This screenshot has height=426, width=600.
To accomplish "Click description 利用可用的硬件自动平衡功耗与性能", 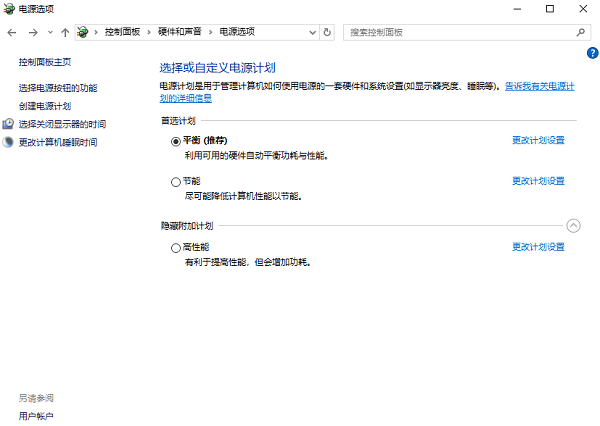I will [256, 156].
